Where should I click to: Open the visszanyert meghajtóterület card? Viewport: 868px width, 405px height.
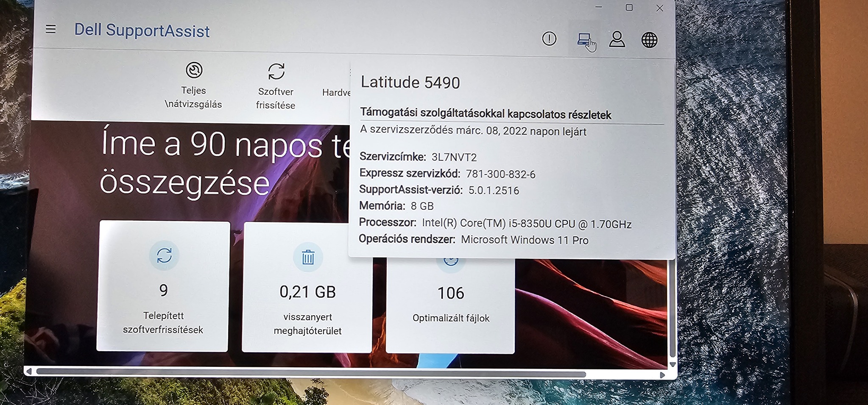[x=307, y=288]
